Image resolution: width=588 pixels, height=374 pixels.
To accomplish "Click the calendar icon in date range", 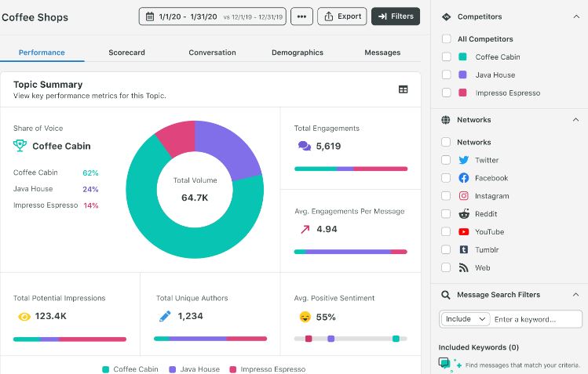I will pyautogui.click(x=150, y=16).
